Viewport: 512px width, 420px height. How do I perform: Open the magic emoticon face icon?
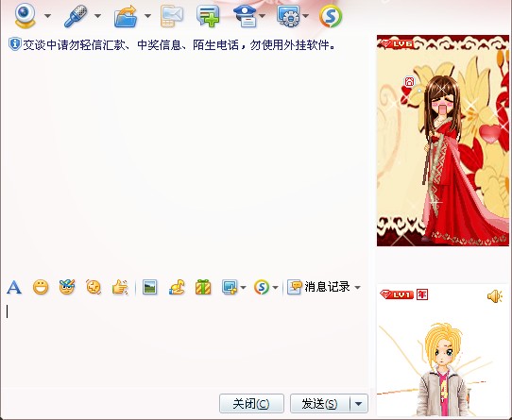(67, 287)
